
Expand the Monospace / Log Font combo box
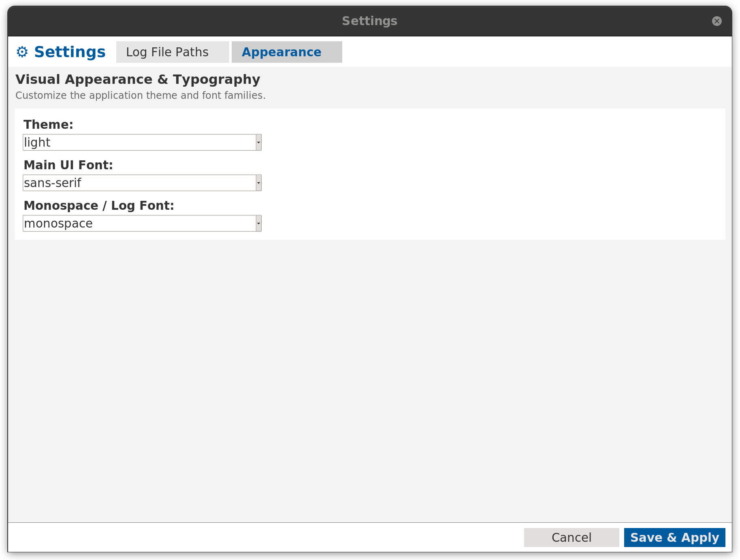[142, 224]
